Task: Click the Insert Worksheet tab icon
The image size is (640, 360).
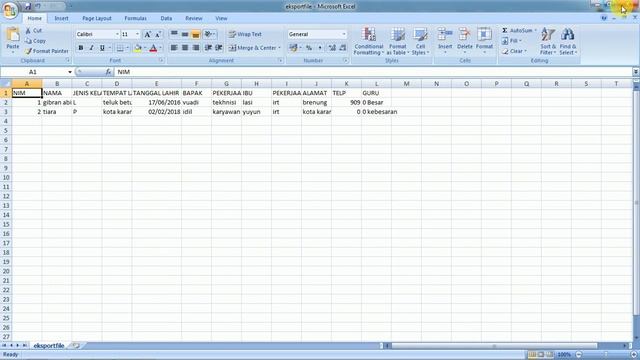Action: (76, 346)
